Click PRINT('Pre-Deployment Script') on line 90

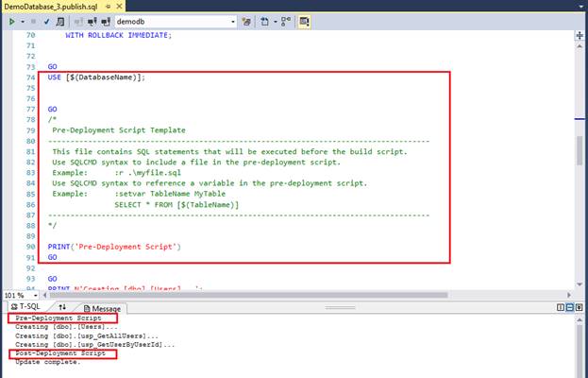[x=114, y=247]
